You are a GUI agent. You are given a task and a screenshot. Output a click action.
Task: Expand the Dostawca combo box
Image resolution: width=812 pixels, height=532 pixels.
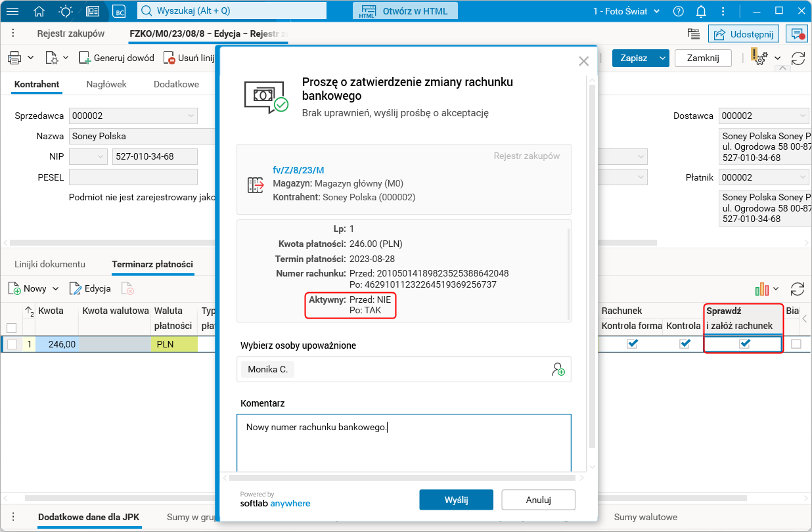[802, 116]
